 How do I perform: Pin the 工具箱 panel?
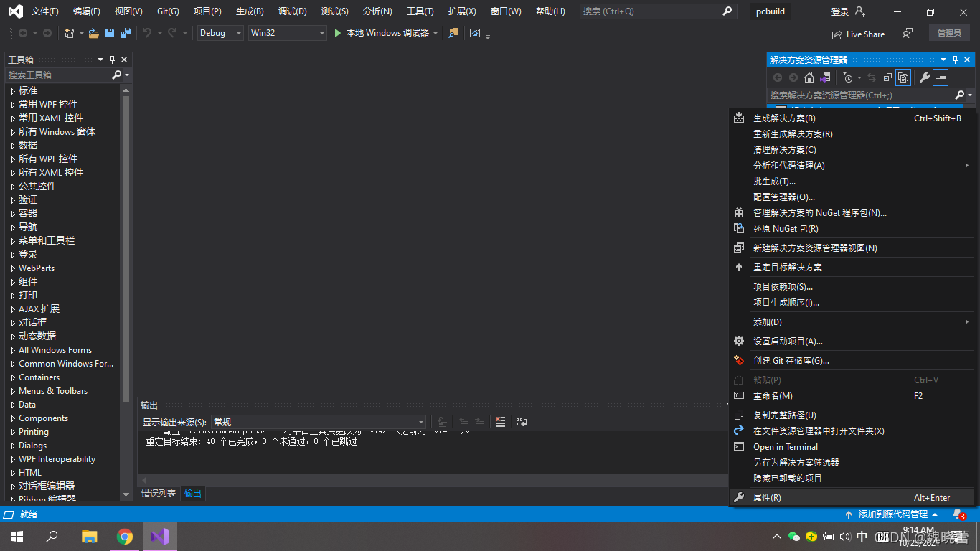(111, 60)
